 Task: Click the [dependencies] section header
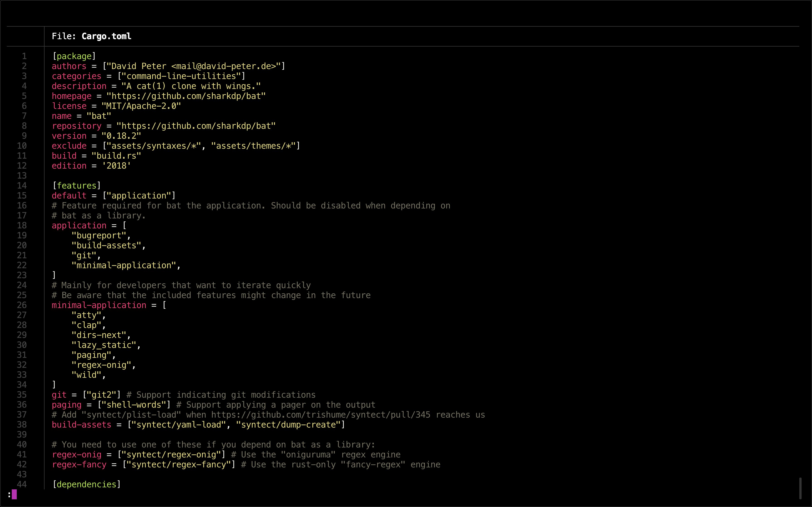pos(87,484)
